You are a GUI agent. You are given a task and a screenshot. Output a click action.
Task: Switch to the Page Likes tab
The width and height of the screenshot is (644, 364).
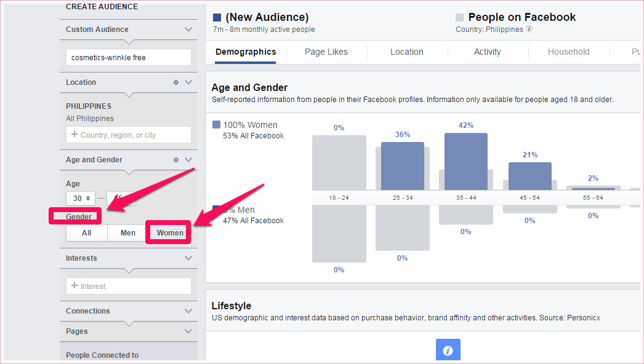coord(326,52)
